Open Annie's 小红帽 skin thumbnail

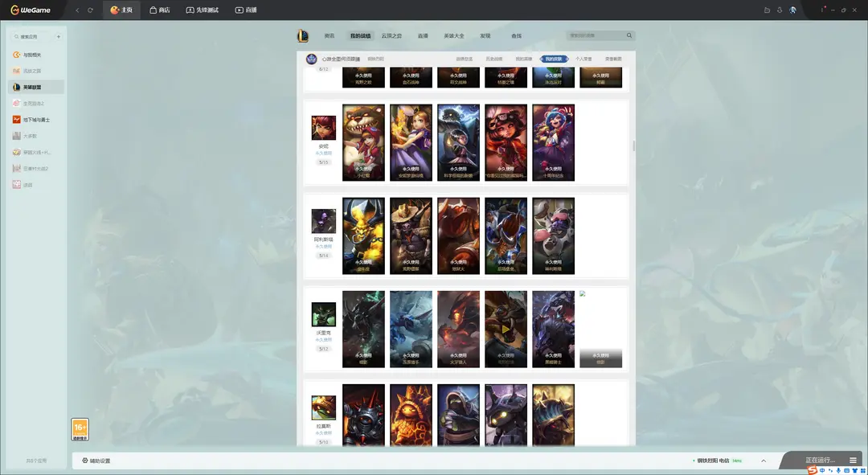pyautogui.click(x=363, y=143)
